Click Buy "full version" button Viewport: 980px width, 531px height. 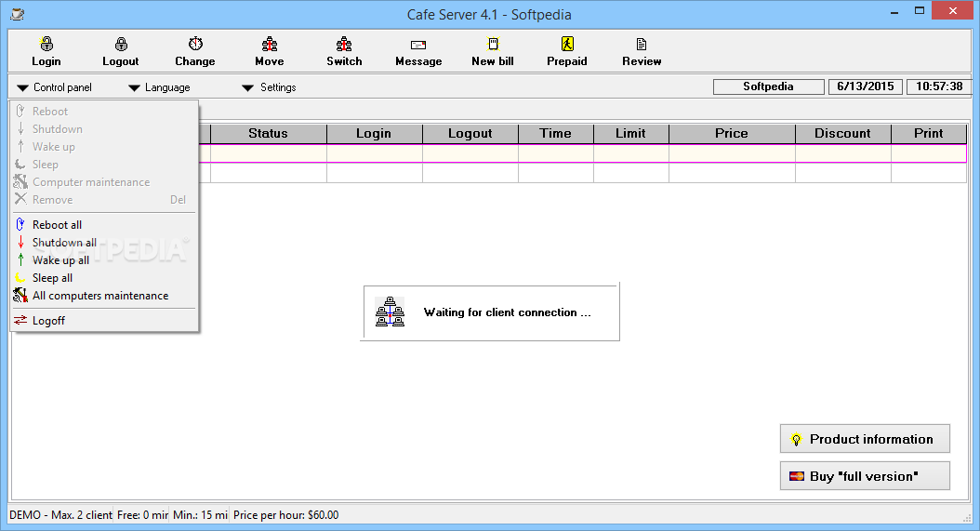[x=865, y=476]
